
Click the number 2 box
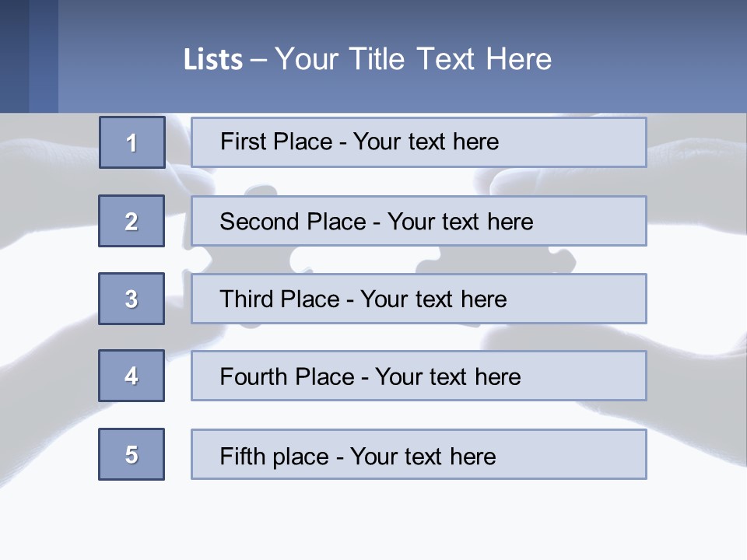(x=132, y=221)
